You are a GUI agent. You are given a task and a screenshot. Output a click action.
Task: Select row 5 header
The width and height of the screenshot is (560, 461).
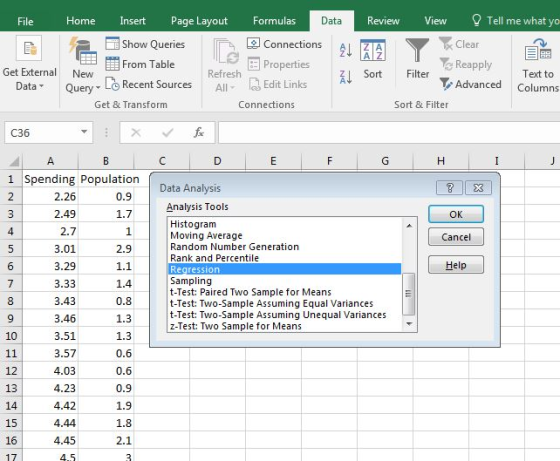click(x=11, y=249)
